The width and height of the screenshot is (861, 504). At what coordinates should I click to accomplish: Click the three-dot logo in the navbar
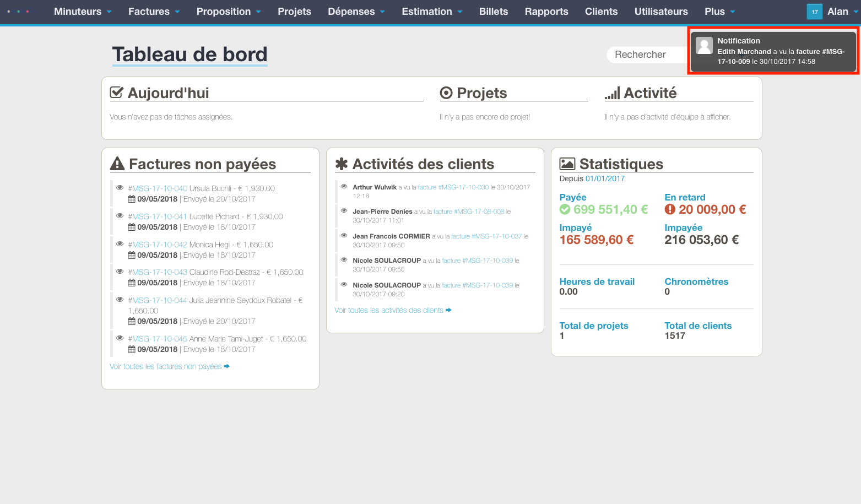(18, 12)
